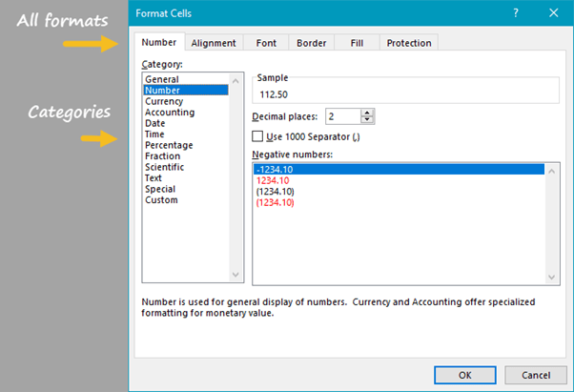The image size is (574, 392).
Task: Select red 1234.10 negative format
Action: pyautogui.click(x=399, y=180)
